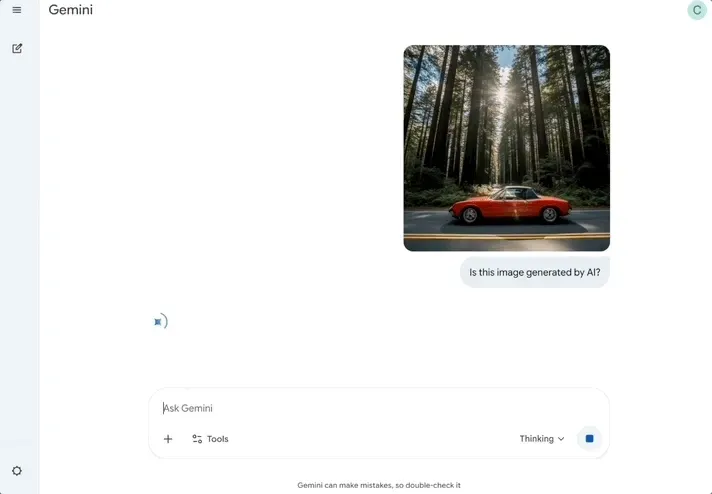Image resolution: width=712 pixels, height=494 pixels.
Task: Stop the response with the square button
Action: click(589, 439)
